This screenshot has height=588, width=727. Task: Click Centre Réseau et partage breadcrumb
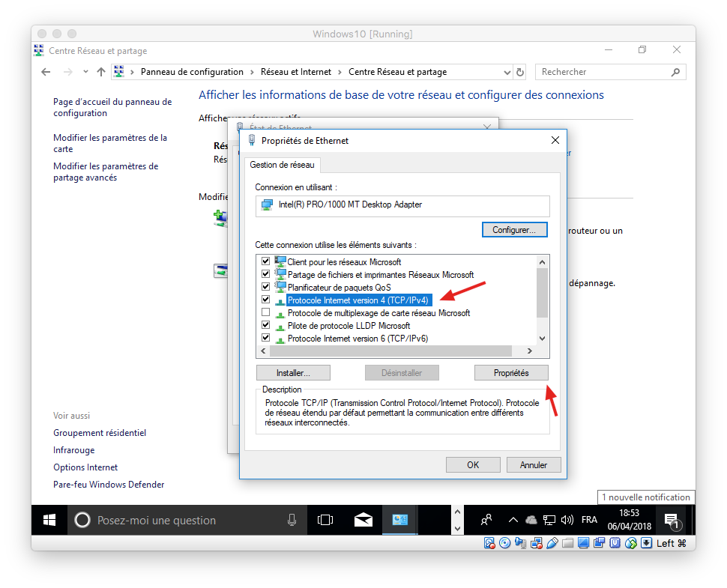[398, 72]
